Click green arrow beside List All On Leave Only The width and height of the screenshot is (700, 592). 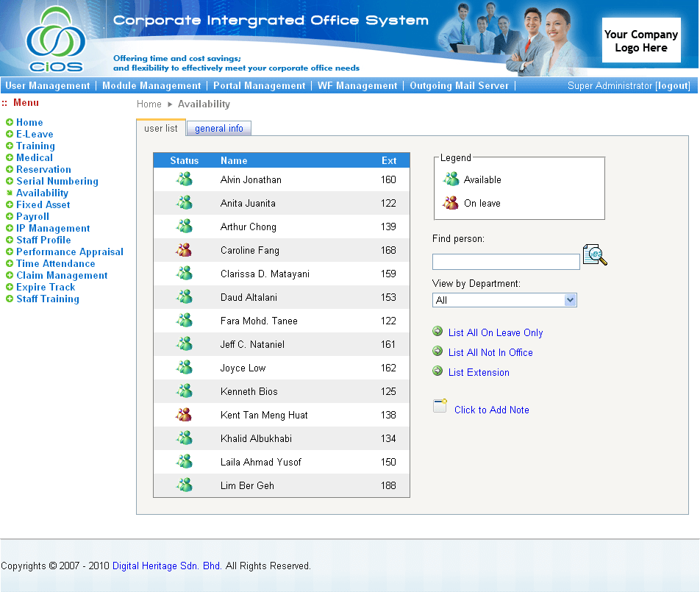click(438, 332)
